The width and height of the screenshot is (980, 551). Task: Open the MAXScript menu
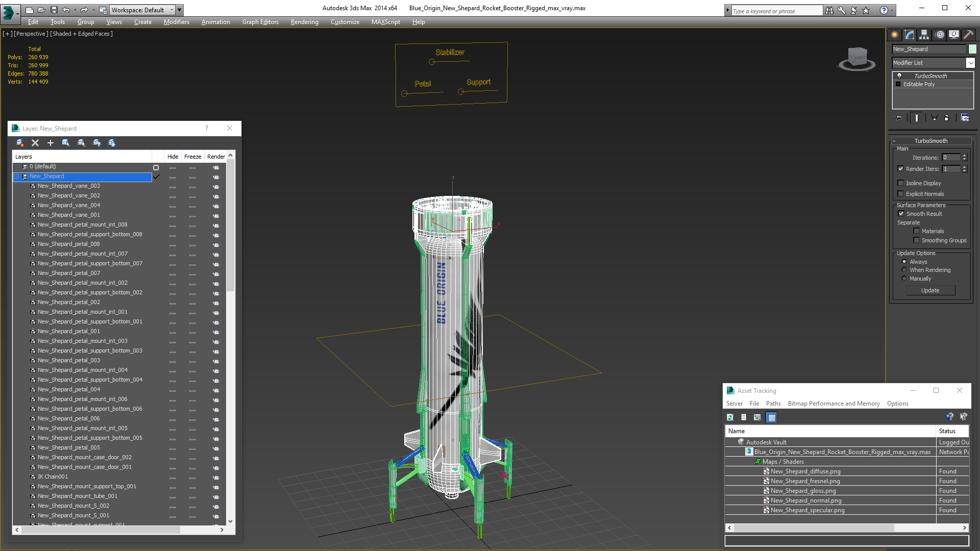point(385,22)
